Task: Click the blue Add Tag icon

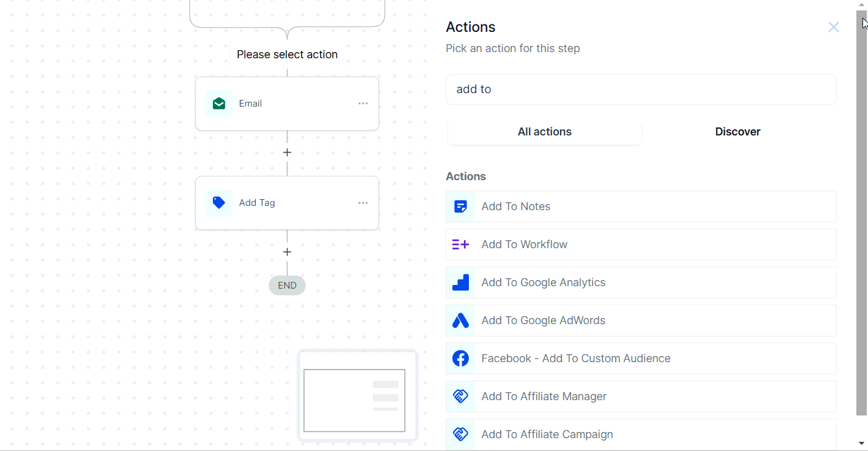Action: pyautogui.click(x=219, y=203)
